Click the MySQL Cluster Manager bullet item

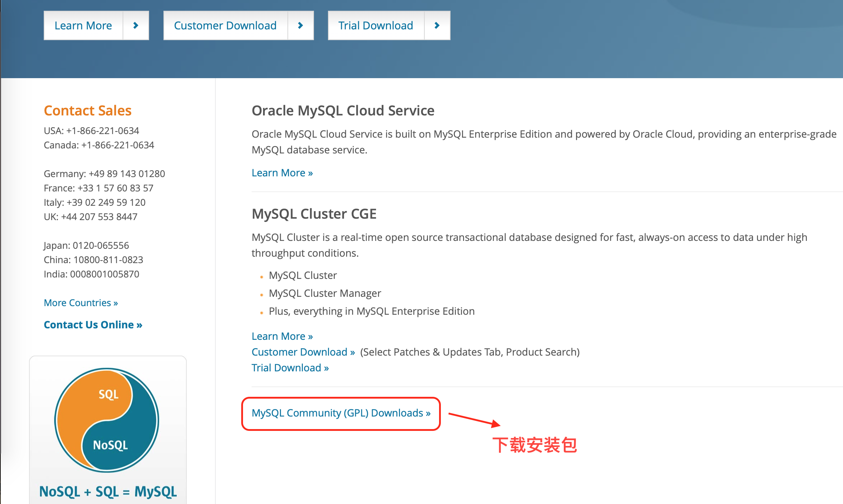point(325,293)
